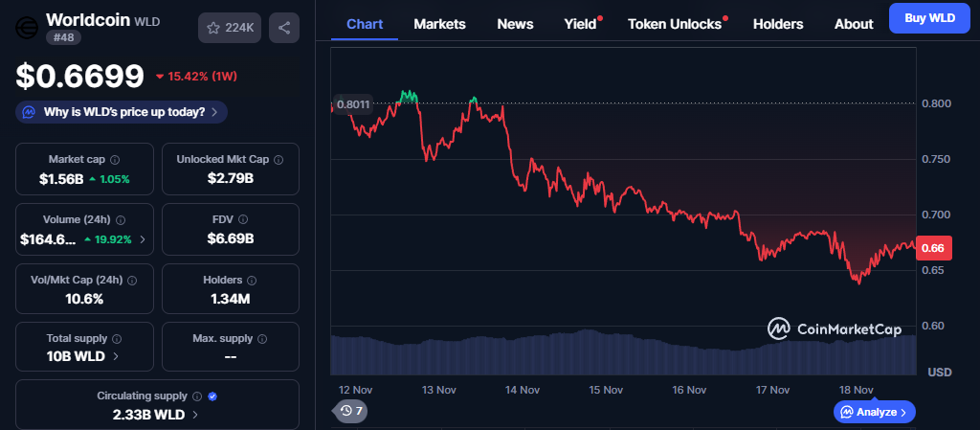Click the Analyze button on chart
The height and width of the screenshot is (430, 980).
[x=875, y=412]
